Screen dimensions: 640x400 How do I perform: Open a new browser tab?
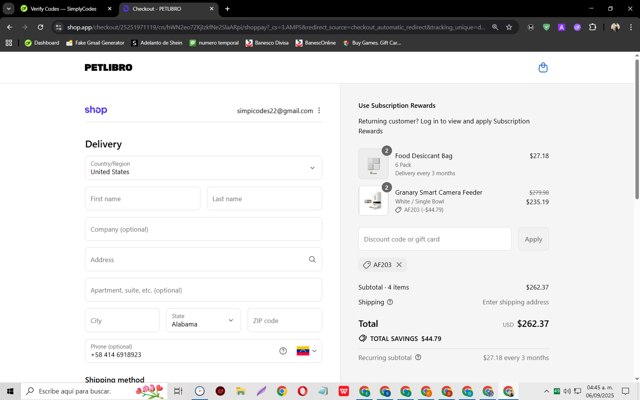click(227, 9)
